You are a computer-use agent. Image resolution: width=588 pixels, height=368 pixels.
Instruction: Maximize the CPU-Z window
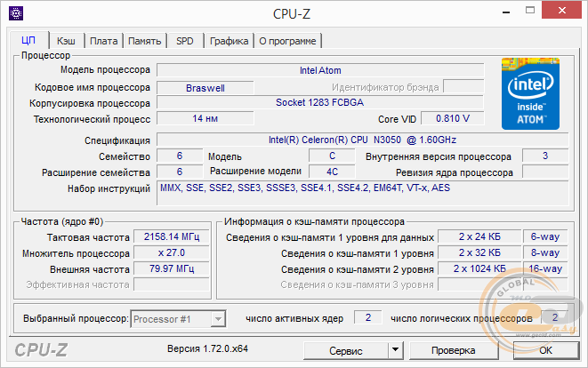pos(530,11)
